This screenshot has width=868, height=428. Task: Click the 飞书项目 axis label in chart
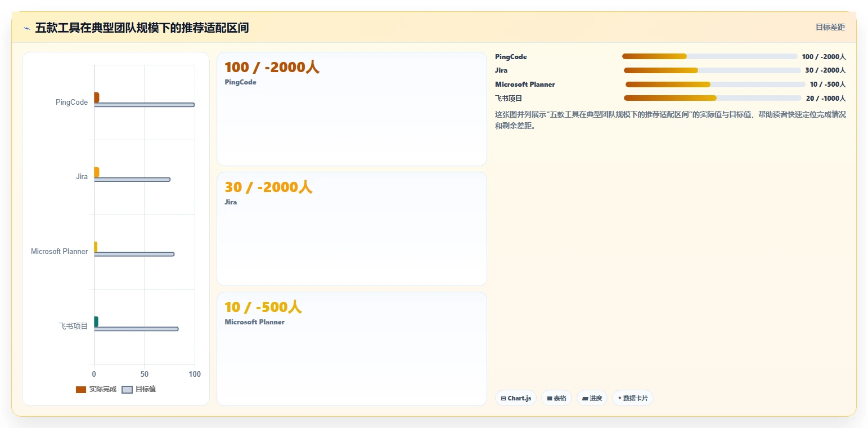73,326
